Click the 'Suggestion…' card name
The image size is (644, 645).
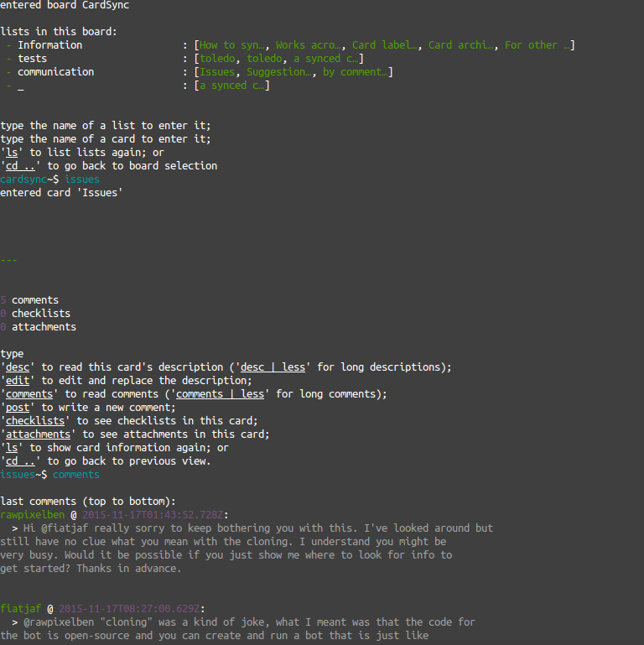tap(279, 72)
